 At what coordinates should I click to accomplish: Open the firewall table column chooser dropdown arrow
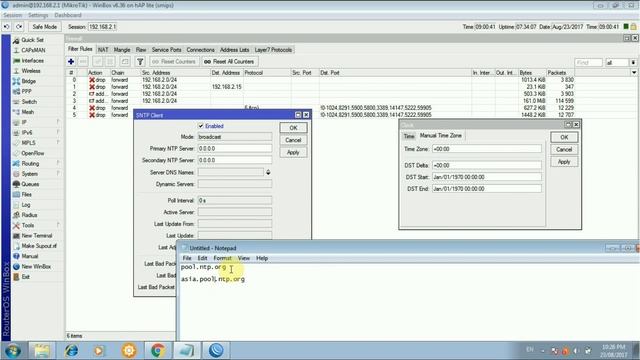tap(634, 73)
